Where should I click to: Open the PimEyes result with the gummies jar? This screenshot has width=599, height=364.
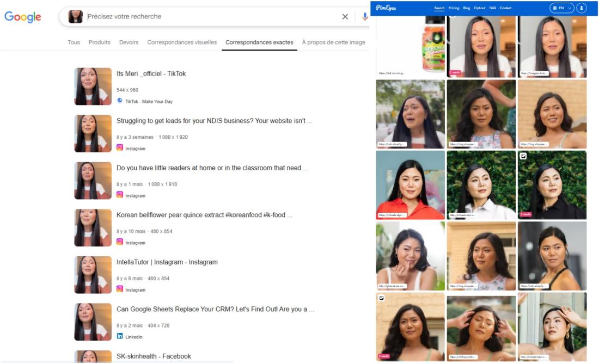[x=410, y=47]
